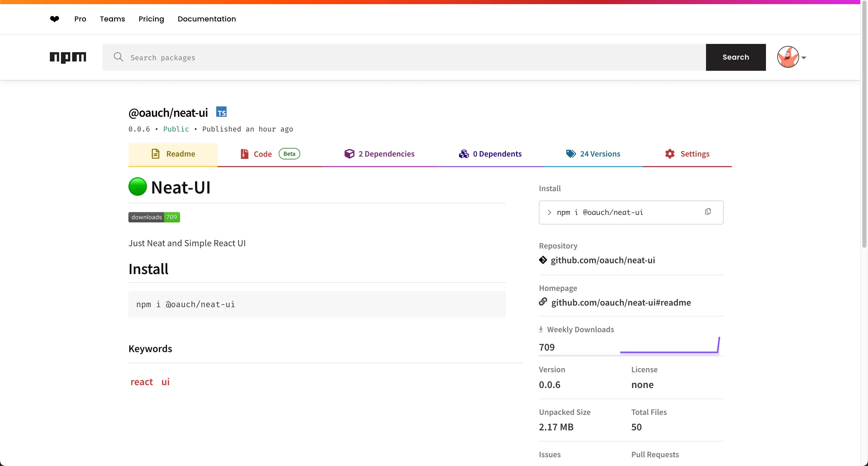Click the Published an hour ago text
This screenshot has width=868, height=466.
(248, 129)
